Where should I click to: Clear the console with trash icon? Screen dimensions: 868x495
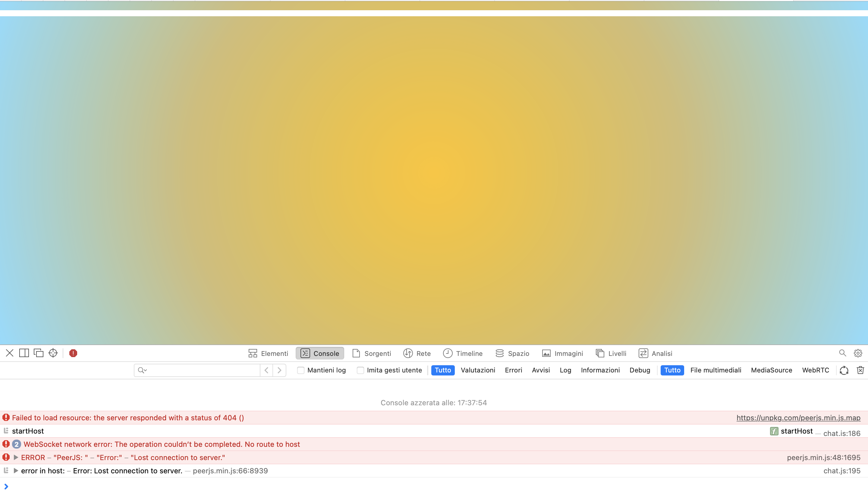(x=860, y=370)
